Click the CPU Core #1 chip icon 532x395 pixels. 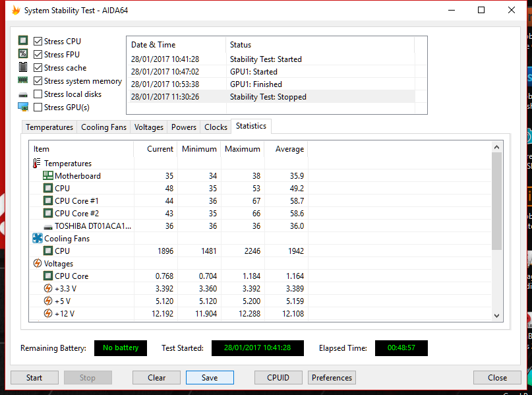(x=48, y=200)
